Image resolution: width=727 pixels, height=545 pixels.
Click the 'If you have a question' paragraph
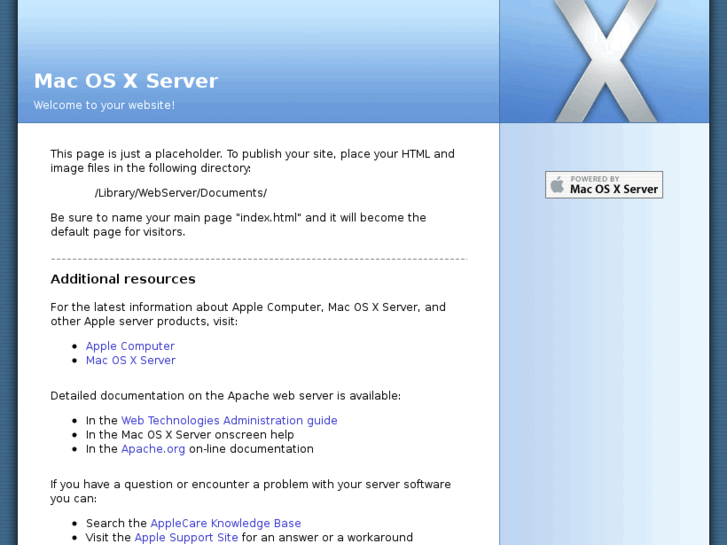click(251, 491)
